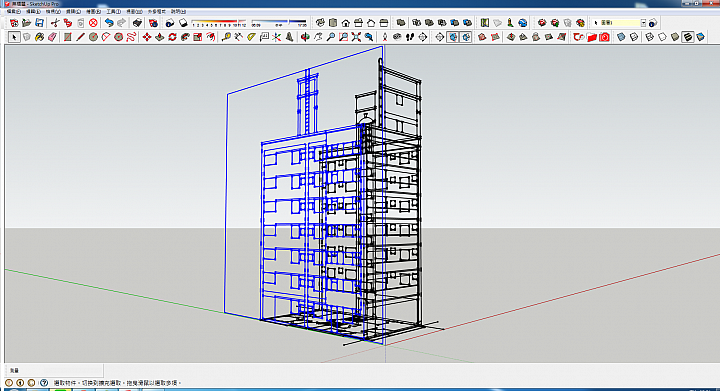The image size is (720, 391).
Task: Select the Line pencil tool
Action: (80, 37)
